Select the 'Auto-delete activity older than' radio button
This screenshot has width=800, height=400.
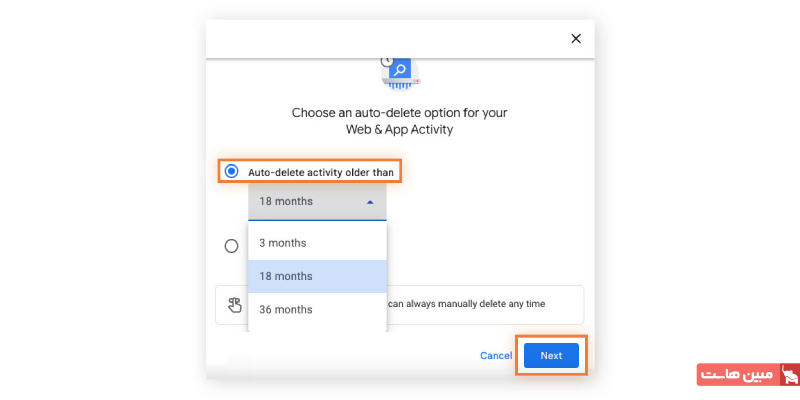(232, 171)
